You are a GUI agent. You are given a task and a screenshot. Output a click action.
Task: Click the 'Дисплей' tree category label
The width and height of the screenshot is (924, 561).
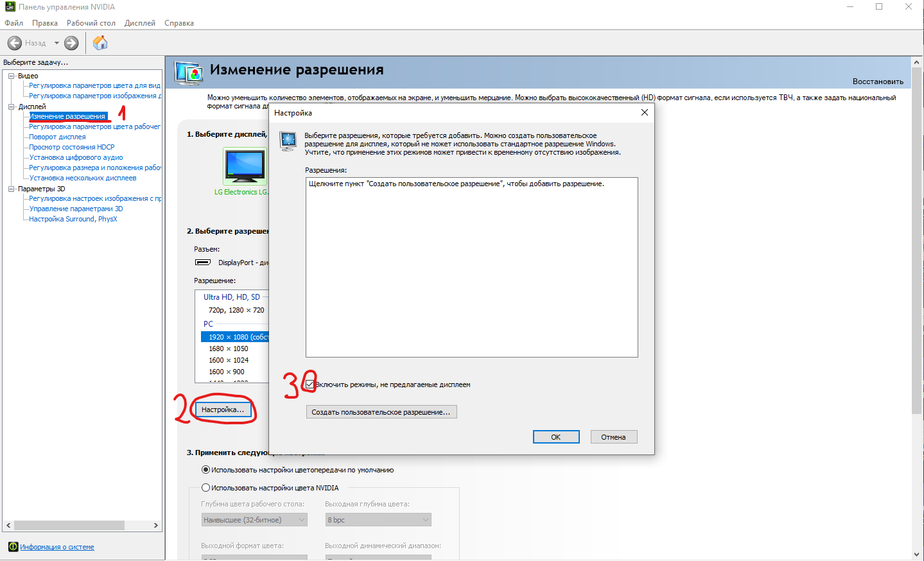point(32,107)
